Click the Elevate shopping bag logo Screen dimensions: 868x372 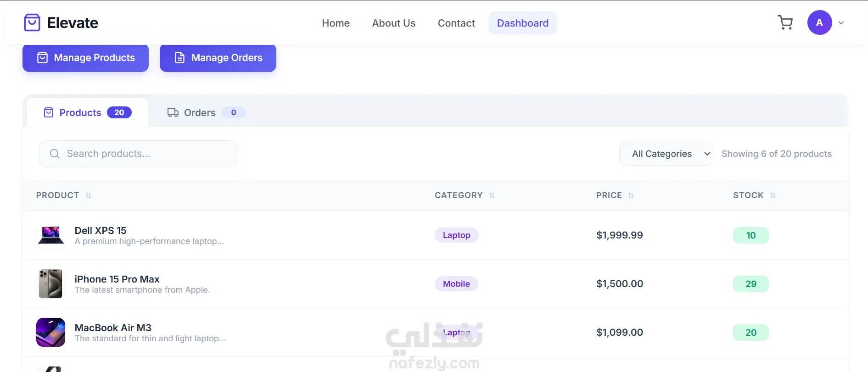pyautogui.click(x=32, y=22)
